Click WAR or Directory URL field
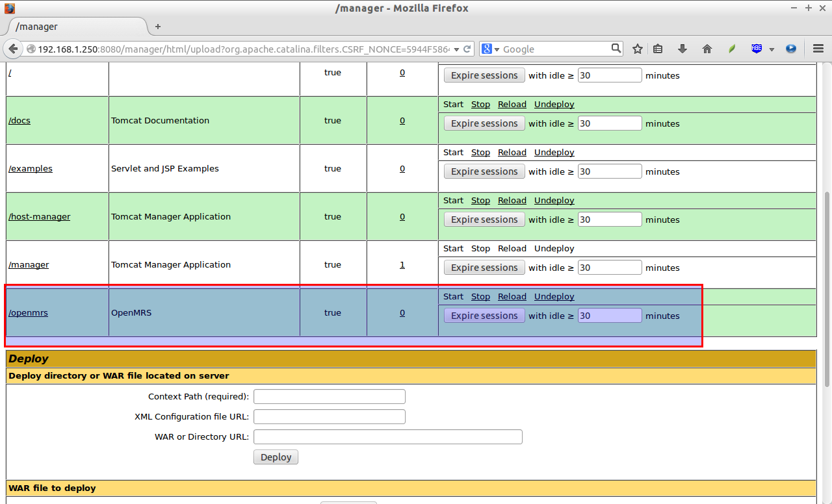 point(388,437)
